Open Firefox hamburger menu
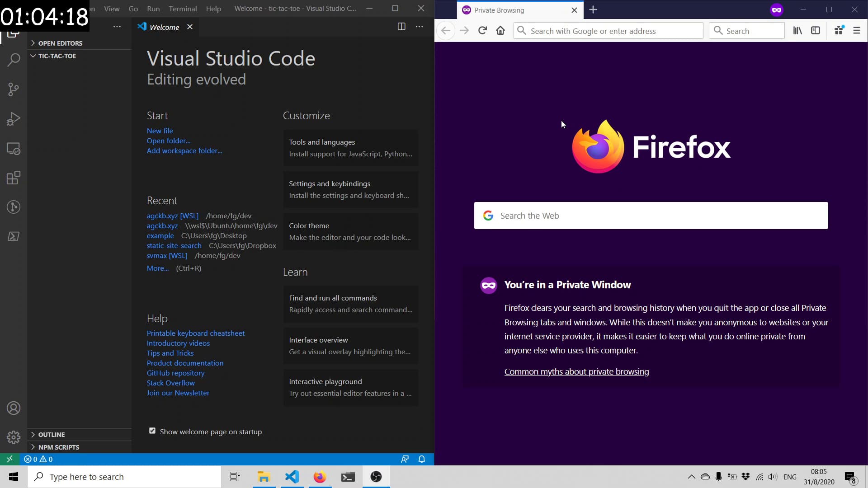The height and width of the screenshot is (488, 868). [857, 31]
